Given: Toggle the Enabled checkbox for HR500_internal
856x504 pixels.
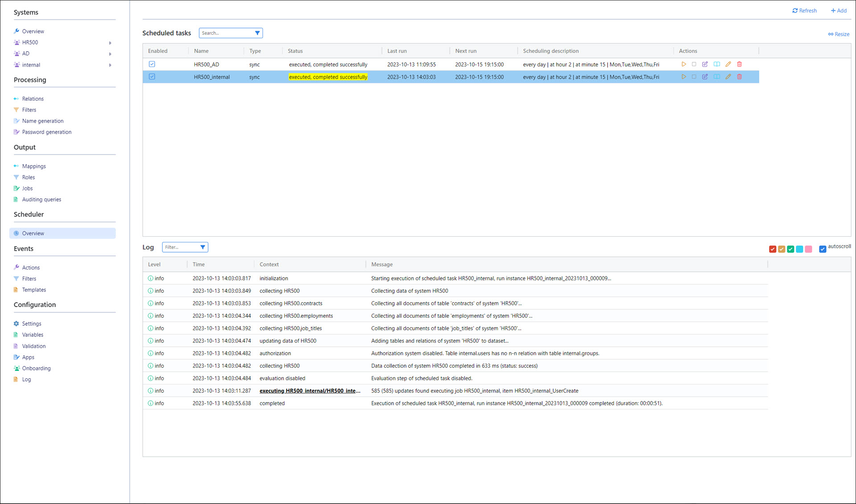Looking at the screenshot, I should tap(152, 77).
